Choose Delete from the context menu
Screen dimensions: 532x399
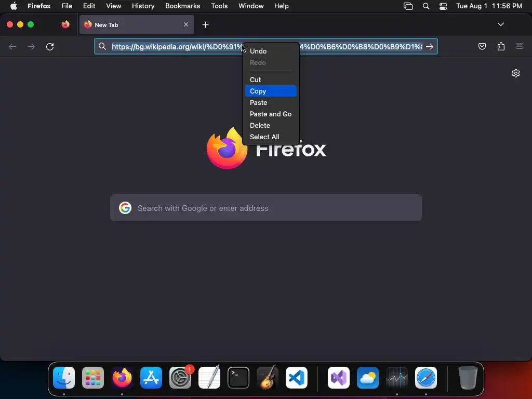point(271,126)
